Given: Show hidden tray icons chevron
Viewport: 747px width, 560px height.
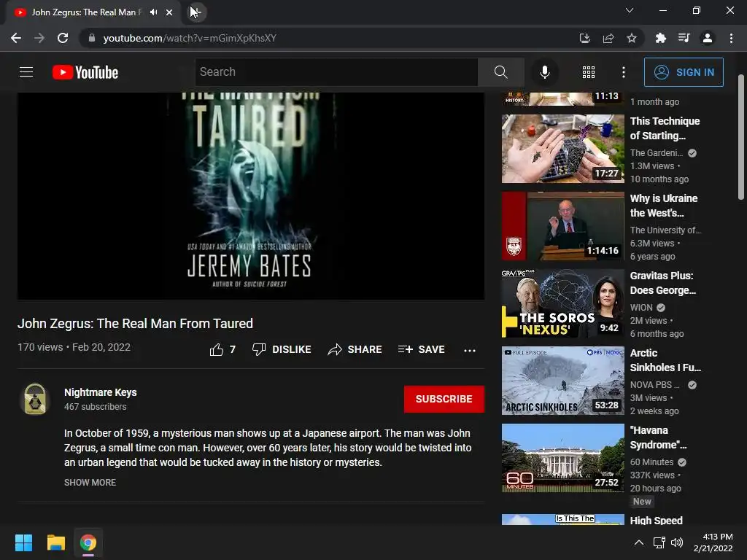Looking at the screenshot, I should [x=639, y=542].
